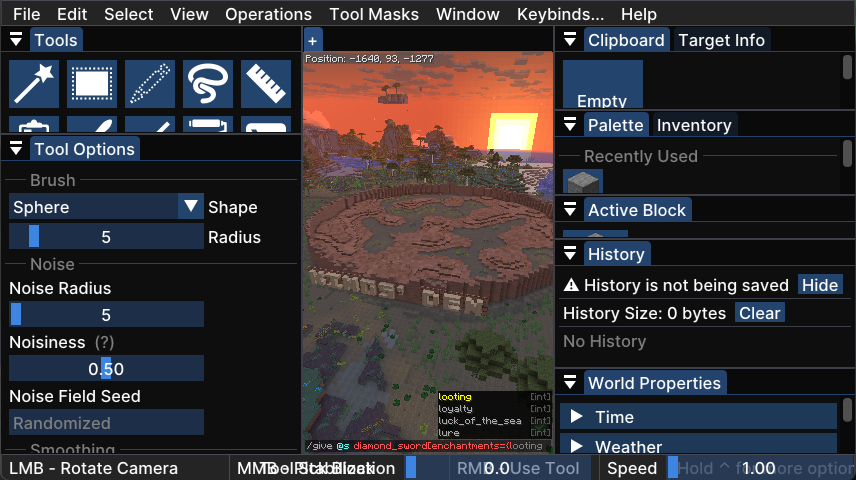Select the World Properties tab
The image size is (856, 480).
[x=654, y=383]
